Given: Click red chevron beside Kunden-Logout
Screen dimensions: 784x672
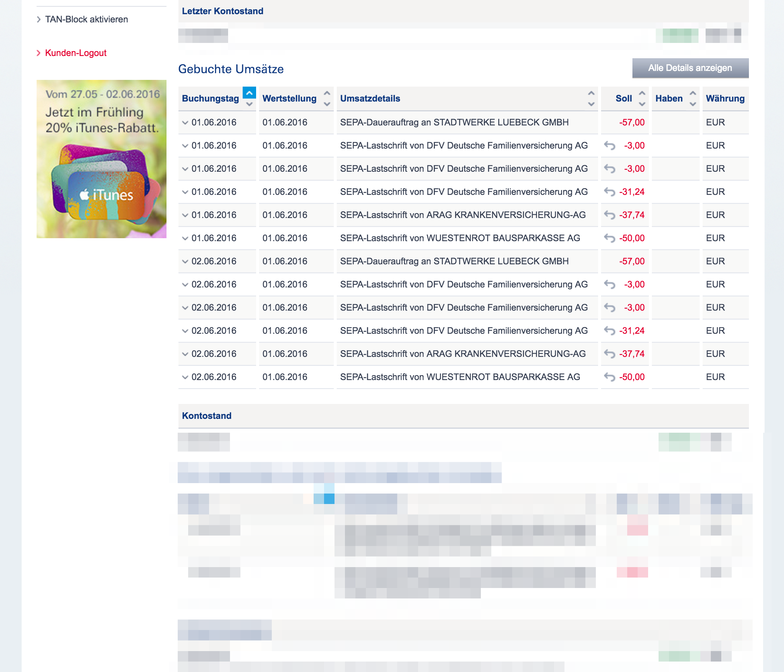Looking at the screenshot, I should click(38, 53).
